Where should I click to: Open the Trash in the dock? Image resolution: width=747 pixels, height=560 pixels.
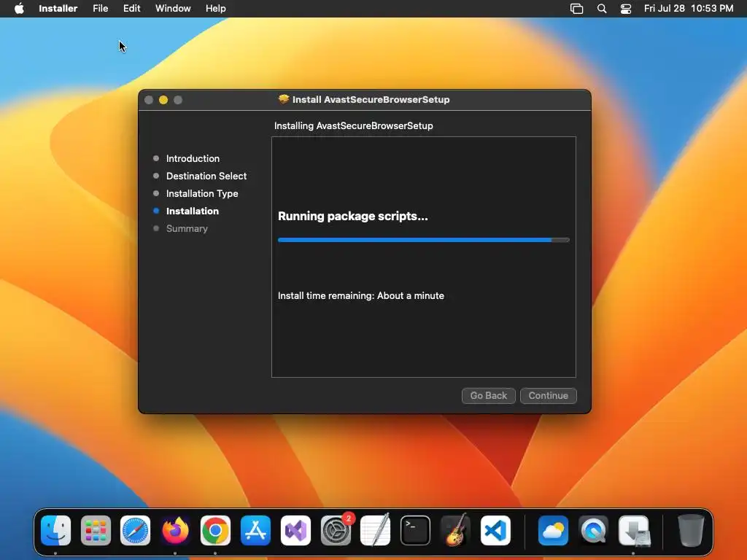tap(691, 530)
